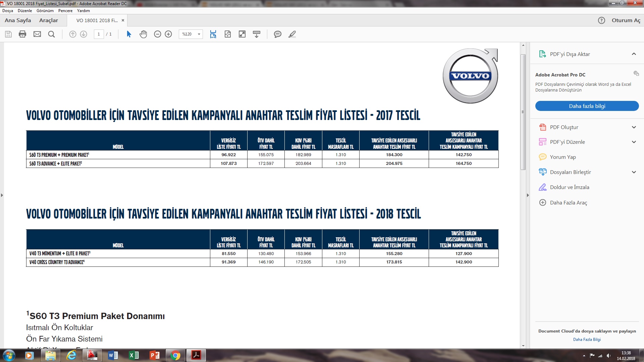The width and height of the screenshot is (644, 362).
Task: Open Word from the taskbar
Action: 113,355
